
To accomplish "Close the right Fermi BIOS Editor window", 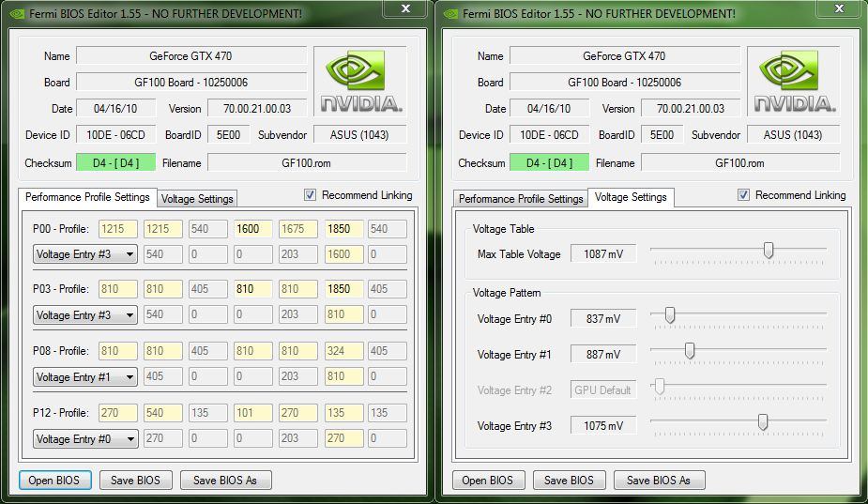I will coord(839,8).
